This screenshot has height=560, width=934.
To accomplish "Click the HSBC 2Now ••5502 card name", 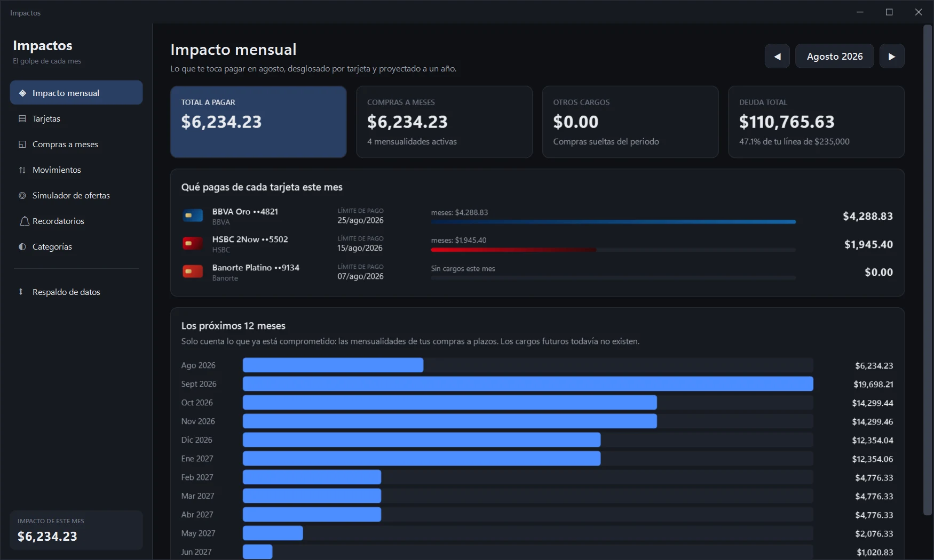I will (x=250, y=239).
